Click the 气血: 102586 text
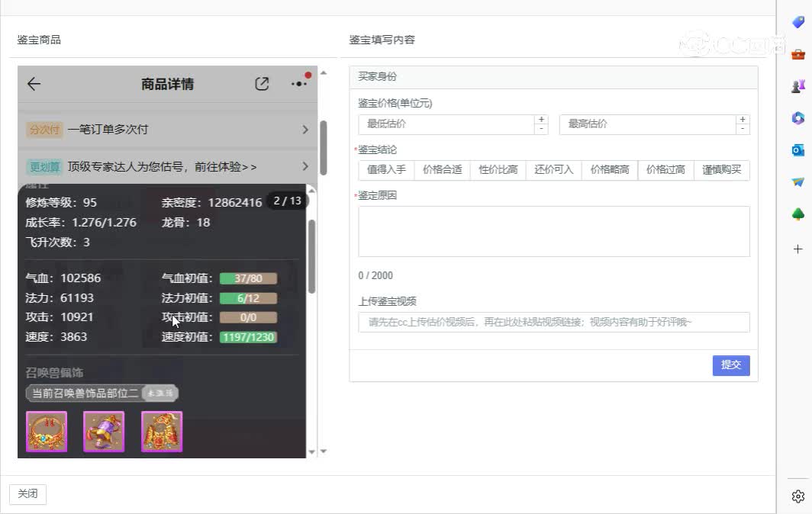The height and width of the screenshot is (514, 812). click(x=63, y=278)
